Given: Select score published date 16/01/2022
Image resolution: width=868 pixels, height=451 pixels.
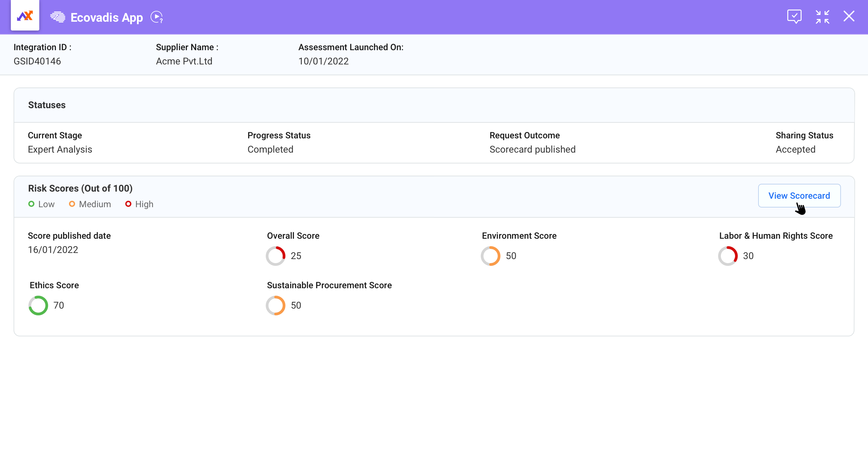Looking at the screenshot, I should [53, 250].
